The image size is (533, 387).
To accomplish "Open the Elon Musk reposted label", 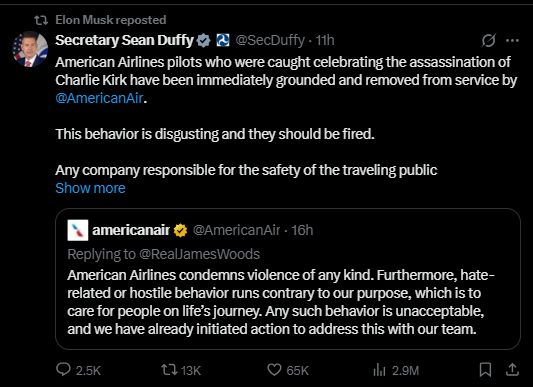I will (111, 20).
